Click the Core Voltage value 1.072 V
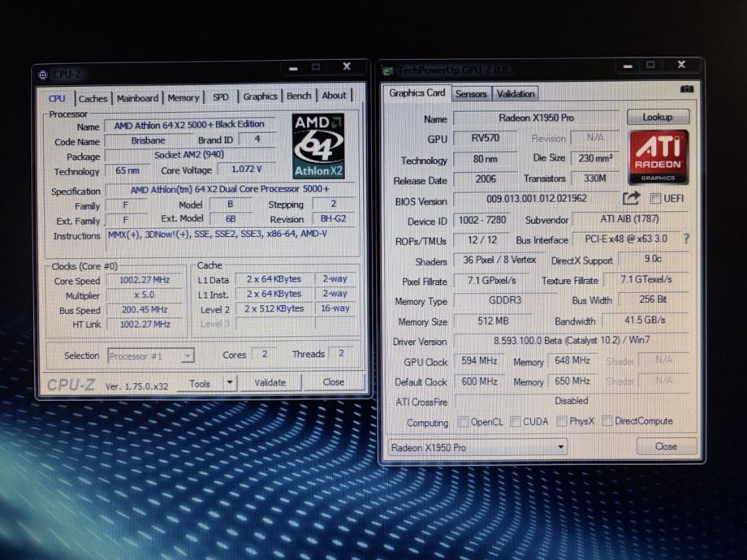The width and height of the screenshot is (747, 560). pyautogui.click(x=246, y=169)
